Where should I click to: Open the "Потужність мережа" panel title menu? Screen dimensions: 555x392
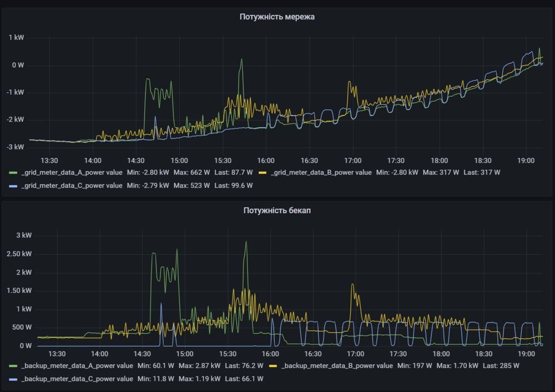[277, 17]
